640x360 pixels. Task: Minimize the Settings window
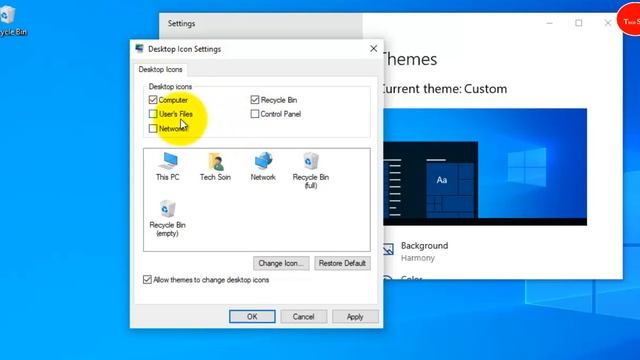549,23
